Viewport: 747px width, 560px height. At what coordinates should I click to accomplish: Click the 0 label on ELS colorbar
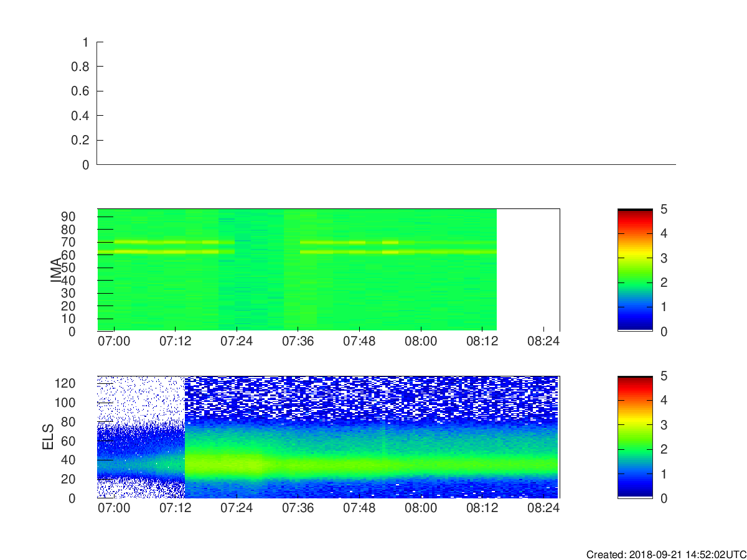coord(664,498)
